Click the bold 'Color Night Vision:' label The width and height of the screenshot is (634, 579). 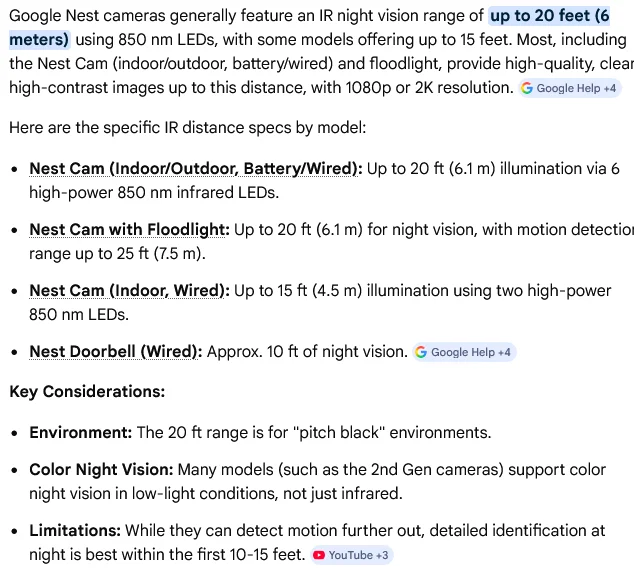click(101, 469)
